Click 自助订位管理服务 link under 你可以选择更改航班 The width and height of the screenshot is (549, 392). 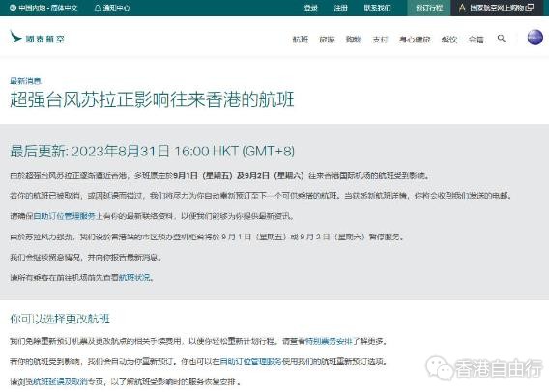click(250, 361)
